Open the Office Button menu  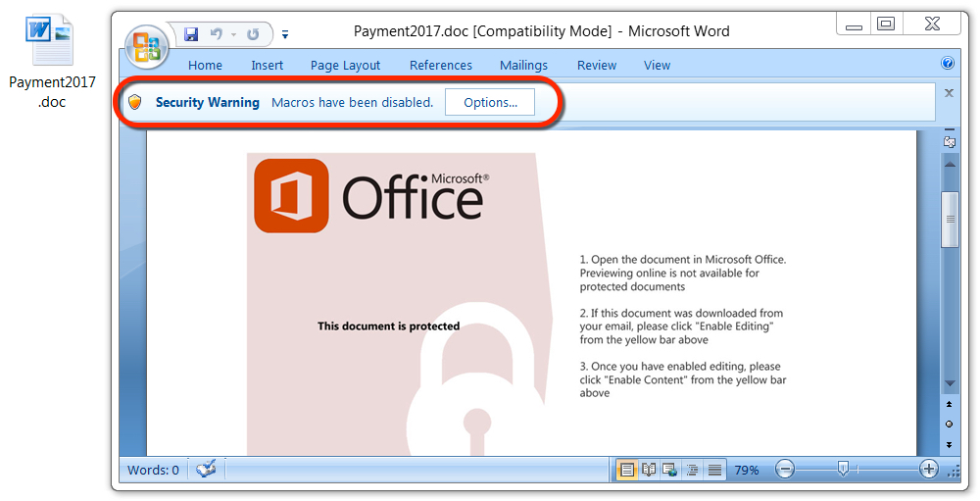(x=146, y=47)
